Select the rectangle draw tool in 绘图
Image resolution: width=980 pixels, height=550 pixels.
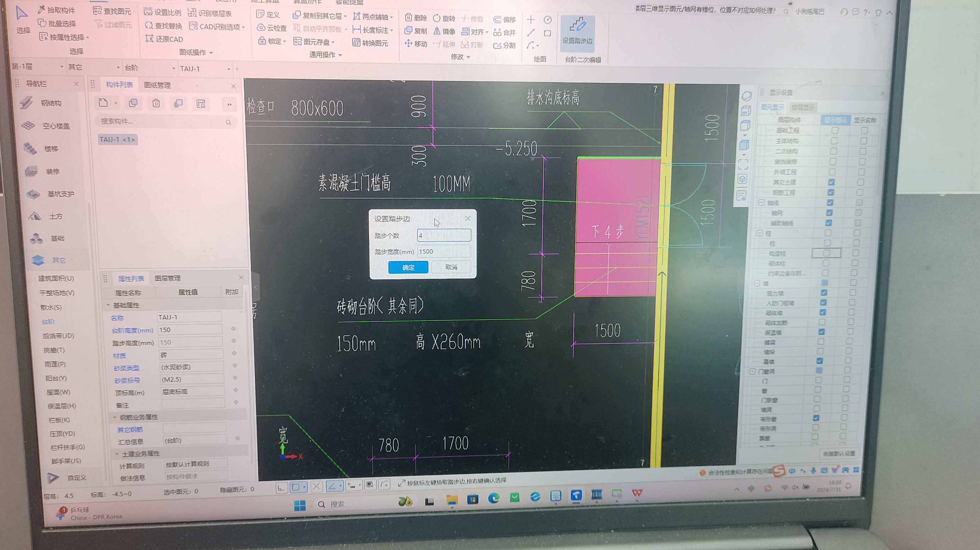[x=547, y=33]
